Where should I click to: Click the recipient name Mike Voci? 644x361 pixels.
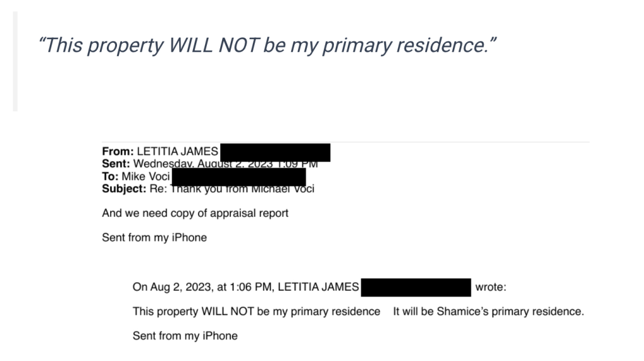tap(146, 176)
